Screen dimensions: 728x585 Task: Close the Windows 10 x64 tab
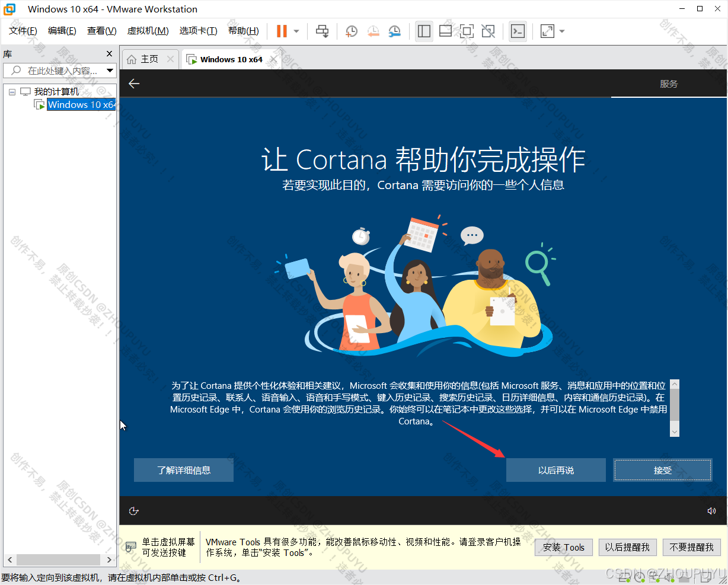coord(273,59)
